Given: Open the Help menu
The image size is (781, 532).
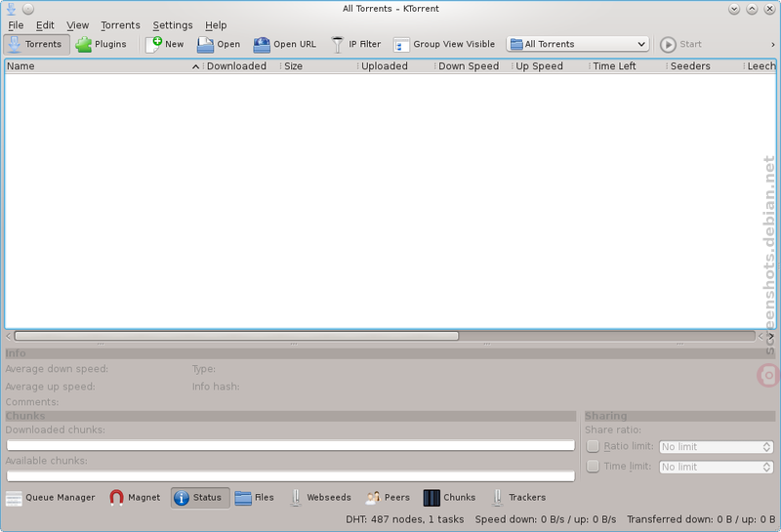Looking at the screenshot, I should tap(216, 25).
